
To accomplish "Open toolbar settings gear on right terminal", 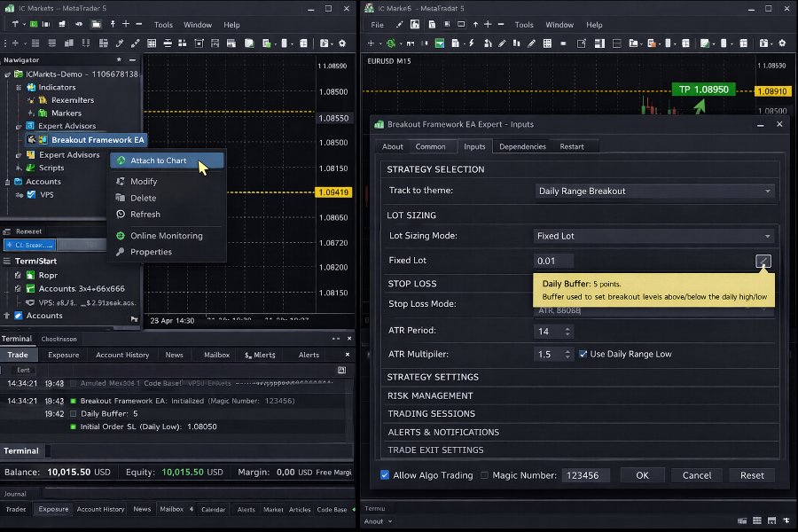I will [781, 43].
